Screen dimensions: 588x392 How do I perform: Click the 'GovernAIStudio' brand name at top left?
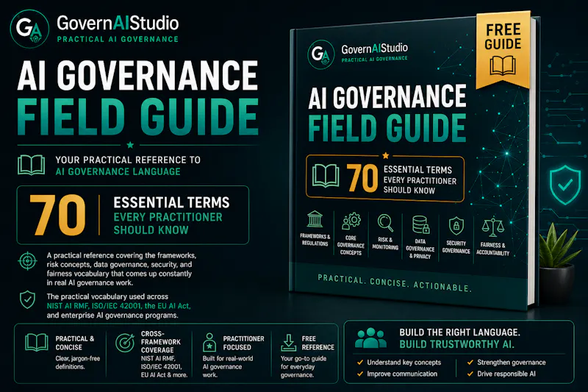point(118,24)
